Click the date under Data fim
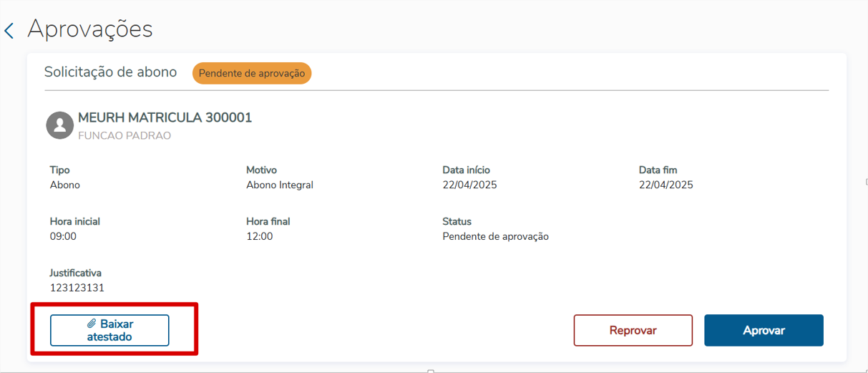This screenshot has height=373, width=868. pyautogui.click(x=665, y=185)
